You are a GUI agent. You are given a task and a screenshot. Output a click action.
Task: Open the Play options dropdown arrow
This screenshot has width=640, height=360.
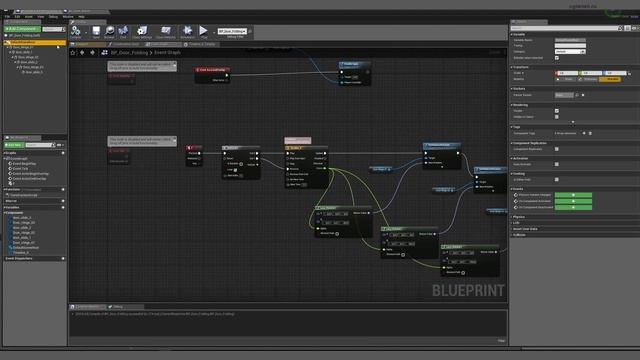point(213,32)
